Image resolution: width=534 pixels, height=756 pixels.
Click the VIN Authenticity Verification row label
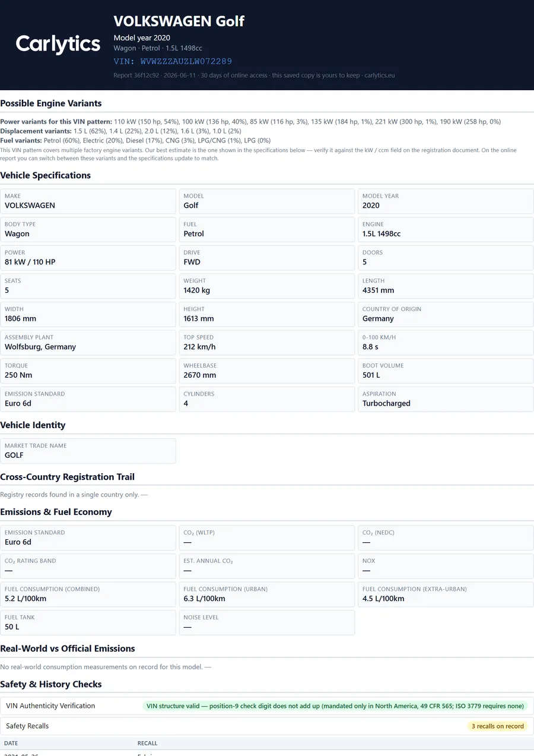(x=50, y=706)
